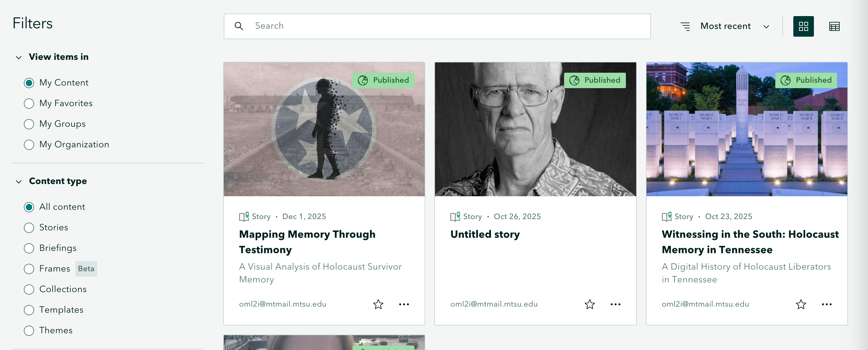Image resolution: width=868 pixels, height=350 pixels.
Task: Open options menu for Witnessing in the South
Action: [826, 304]
